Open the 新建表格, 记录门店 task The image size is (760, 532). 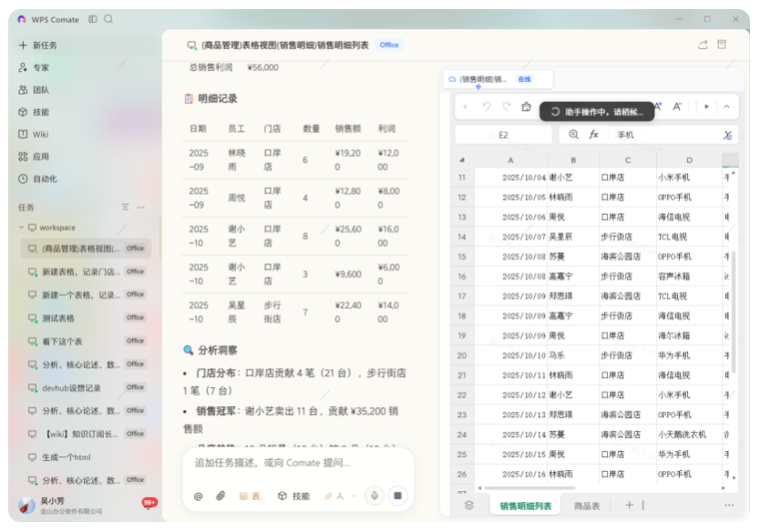(86, 271)
